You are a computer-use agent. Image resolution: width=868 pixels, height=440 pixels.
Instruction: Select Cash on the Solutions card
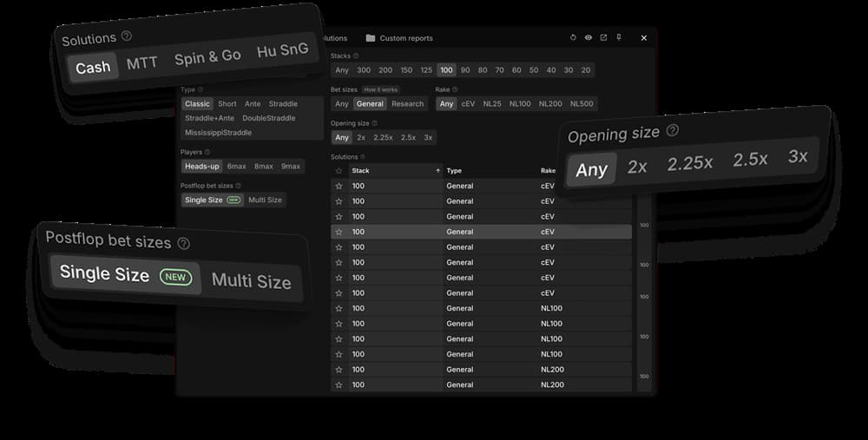[93, 68]
